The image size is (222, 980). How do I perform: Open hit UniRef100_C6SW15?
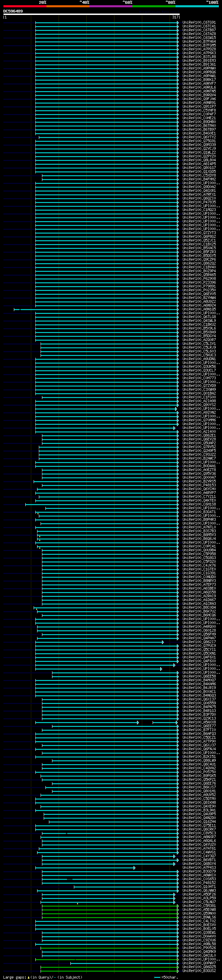point(199,38)
